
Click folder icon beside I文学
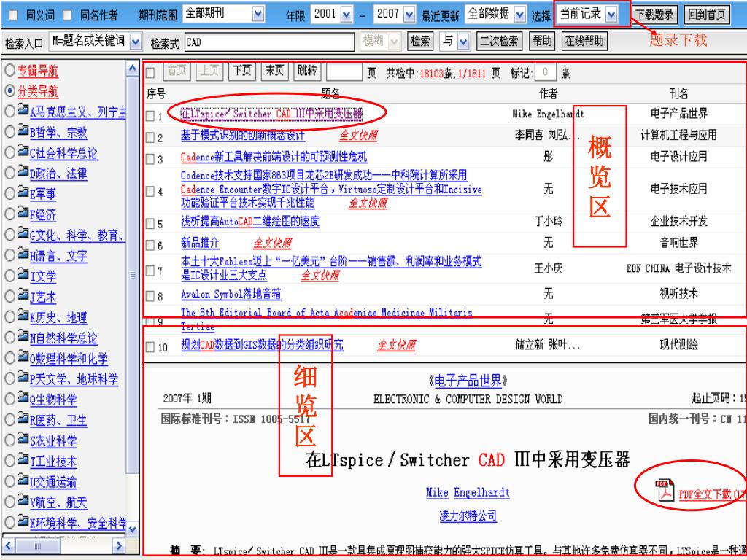[x=23, y=275]
